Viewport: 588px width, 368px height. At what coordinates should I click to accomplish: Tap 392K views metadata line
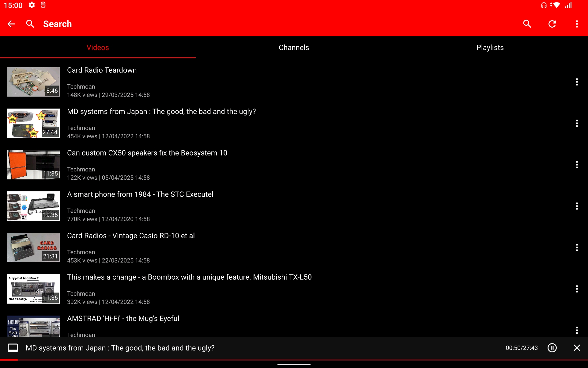(108, 302)
